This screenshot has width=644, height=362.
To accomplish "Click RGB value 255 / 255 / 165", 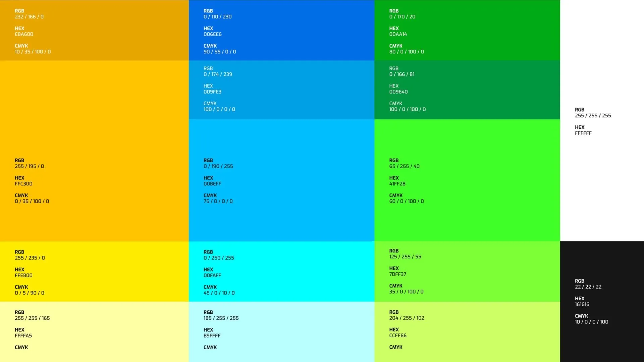I will click(x=32, y=318).
